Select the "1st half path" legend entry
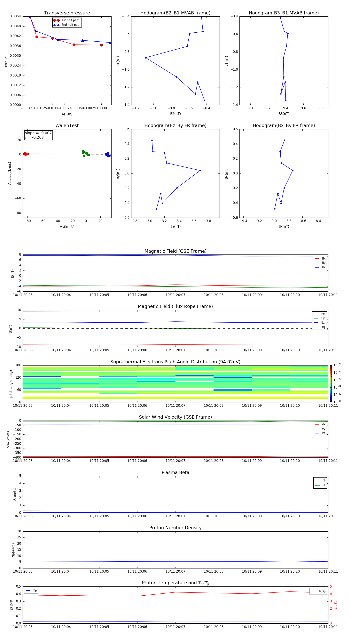Image resolution: width=351 pixels, height=644 pixels. [x=67, y=20]
